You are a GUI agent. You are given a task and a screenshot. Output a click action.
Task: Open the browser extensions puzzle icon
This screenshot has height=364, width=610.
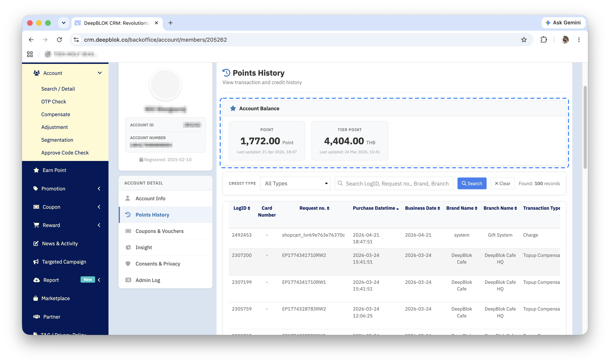point(544,40)
